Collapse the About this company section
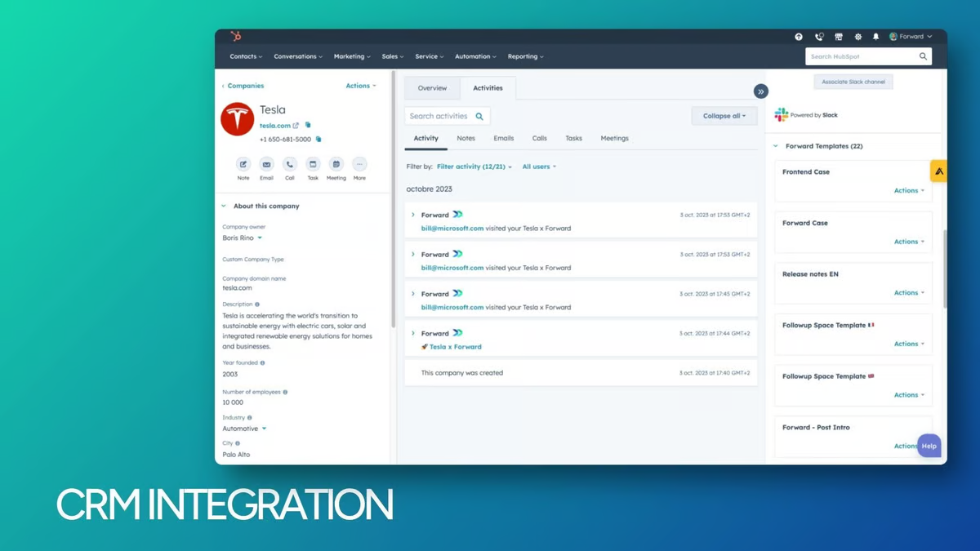The height and width of the screenshot is (551, 980). coord(224,207)
